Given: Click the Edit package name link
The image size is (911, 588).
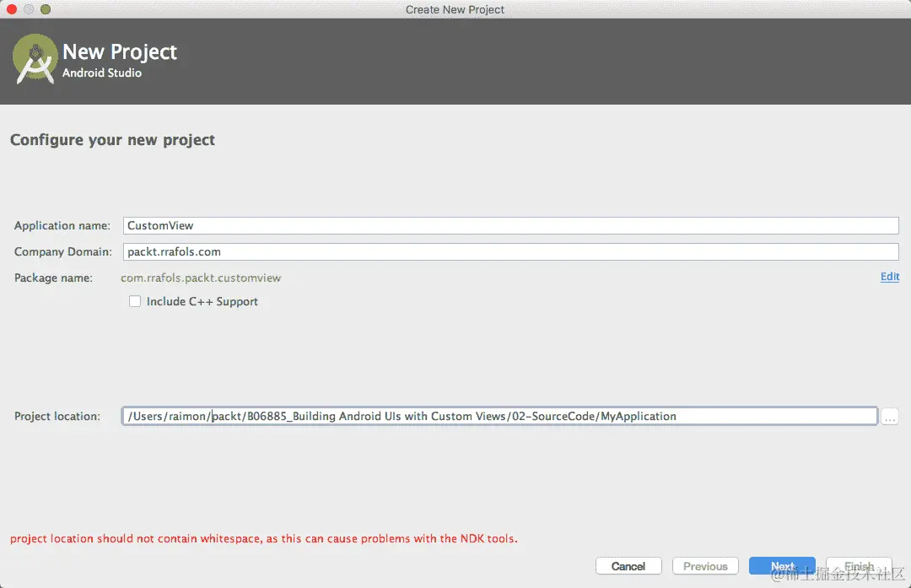Looking at the screenshot, I should (890, 277).
